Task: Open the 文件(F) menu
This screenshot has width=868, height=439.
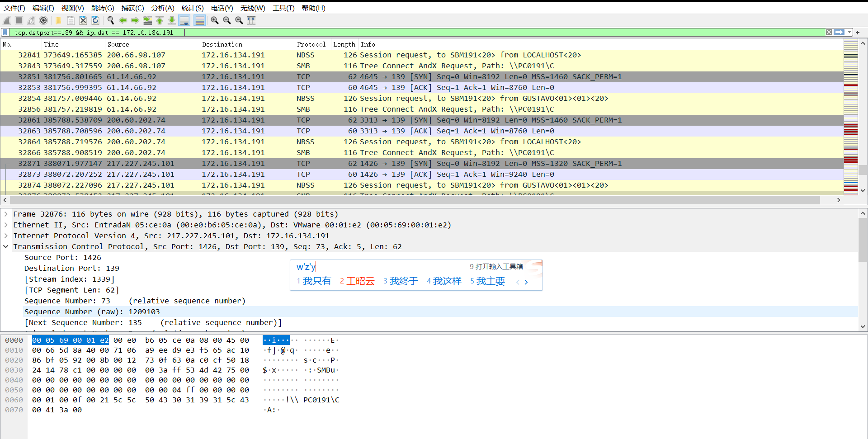Action: click(x=14, y=8)
